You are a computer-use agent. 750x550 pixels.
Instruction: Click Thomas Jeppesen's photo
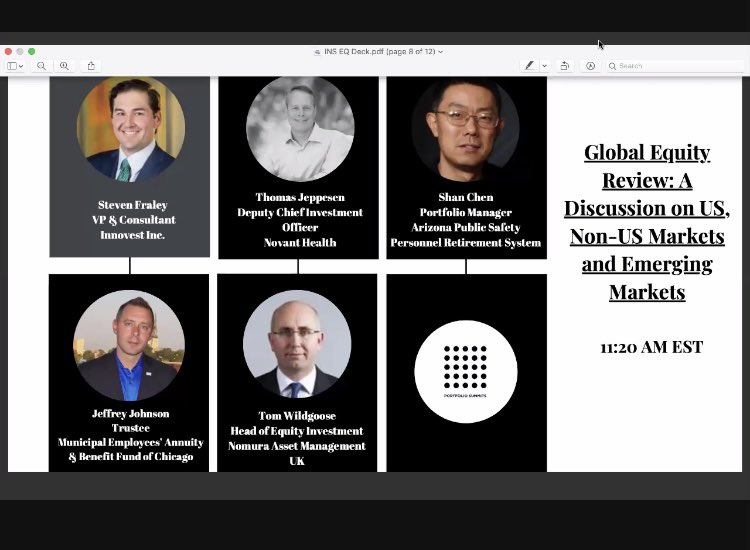tap(300, 129)
